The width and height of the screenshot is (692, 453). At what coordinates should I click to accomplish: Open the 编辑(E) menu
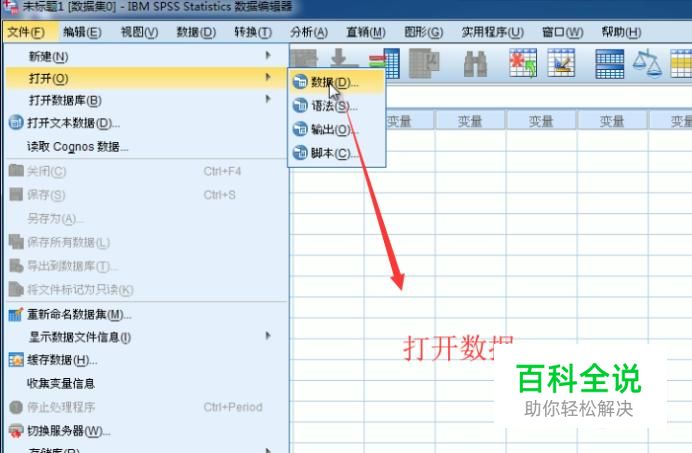pyautogui.click(x=82, y=32)
